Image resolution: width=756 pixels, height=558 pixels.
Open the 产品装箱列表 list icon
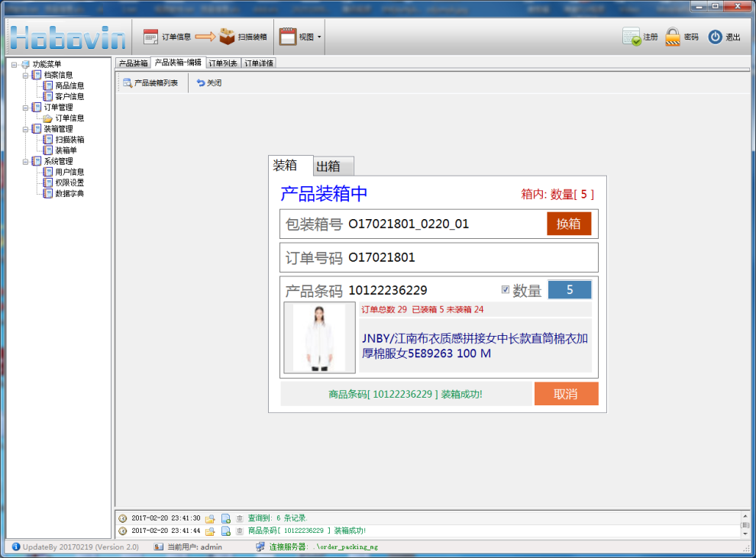(x=128, y=83)
